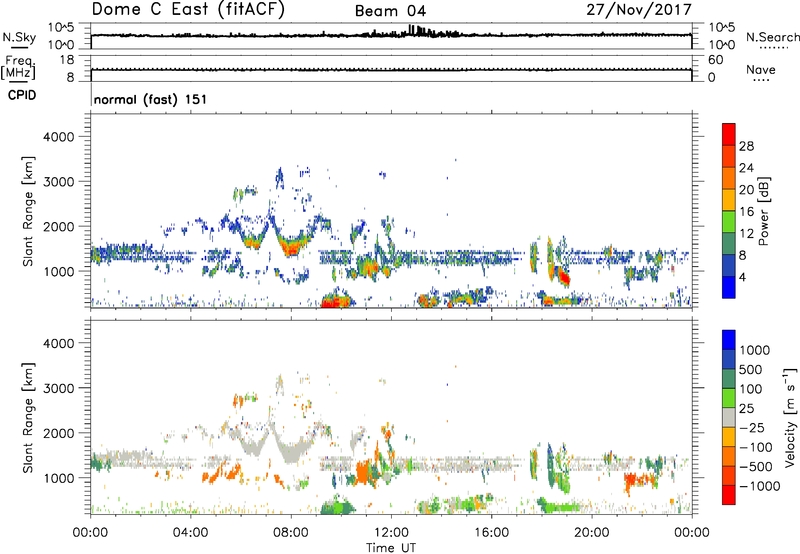Click the gray -25 to 25 velocity color segment
This screenshot has width=800, height=554.
(x=729, y=417)
